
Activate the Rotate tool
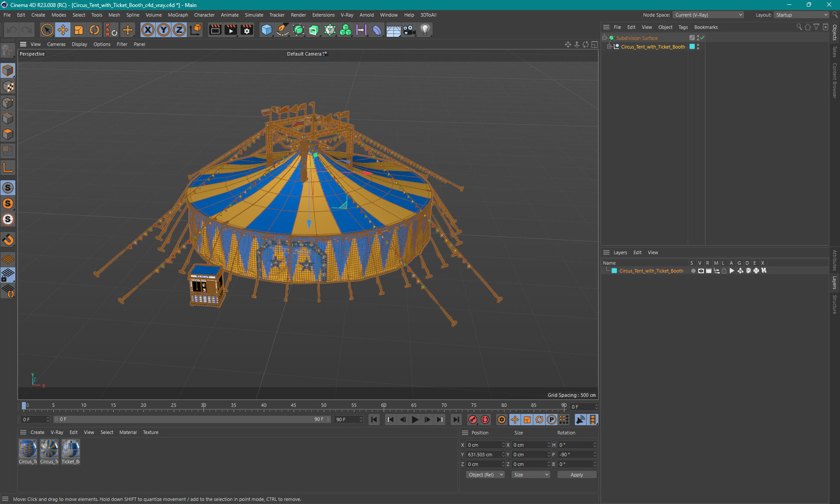(94, 30)
